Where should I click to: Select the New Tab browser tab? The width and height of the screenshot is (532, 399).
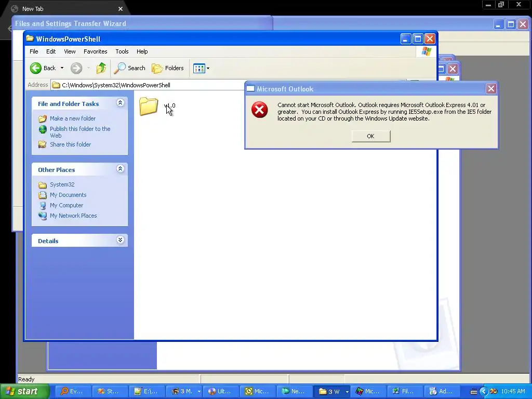point(65,9)
